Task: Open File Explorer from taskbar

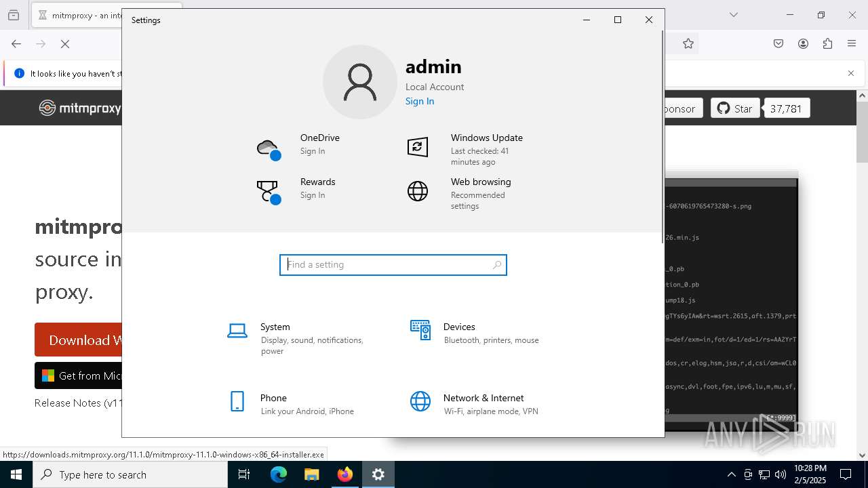Action: (311, 474)
